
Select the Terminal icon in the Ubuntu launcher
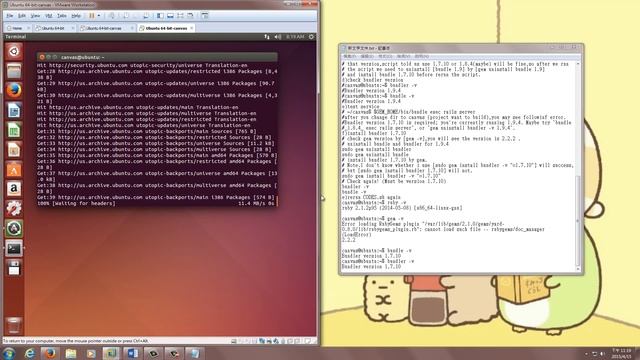[14, 248]
